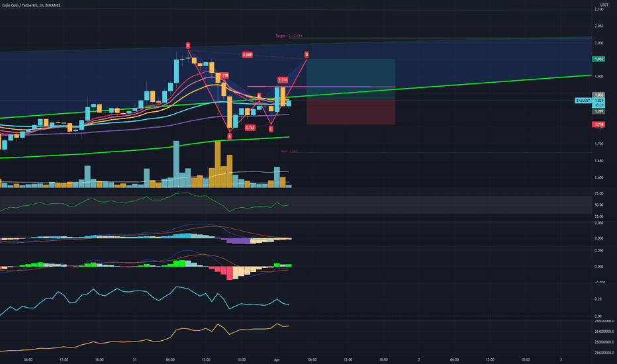Click the red stop-loss zone of position
The height and width of the screenshot is (364, 617).
(351, 112)
